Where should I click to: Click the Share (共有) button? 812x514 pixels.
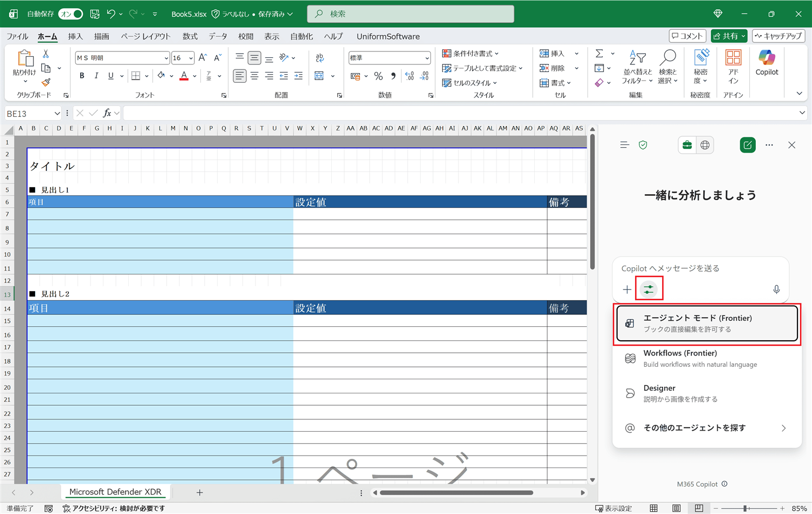tap(729, 36)
